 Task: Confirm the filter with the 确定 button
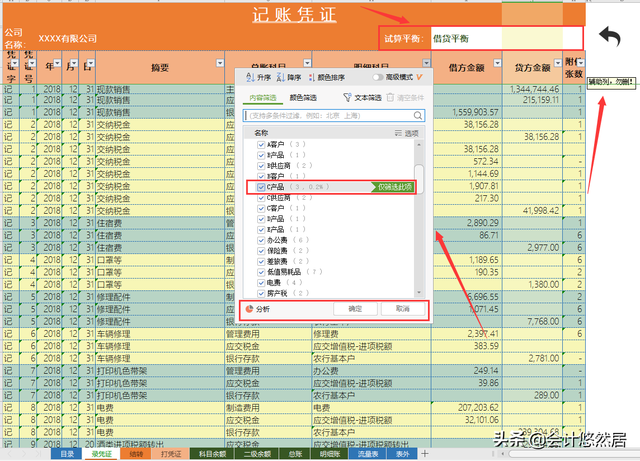point(355,309)
